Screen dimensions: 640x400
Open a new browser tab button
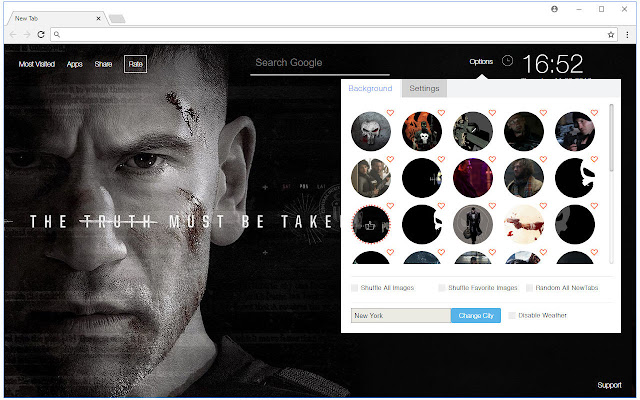point(117,19)
